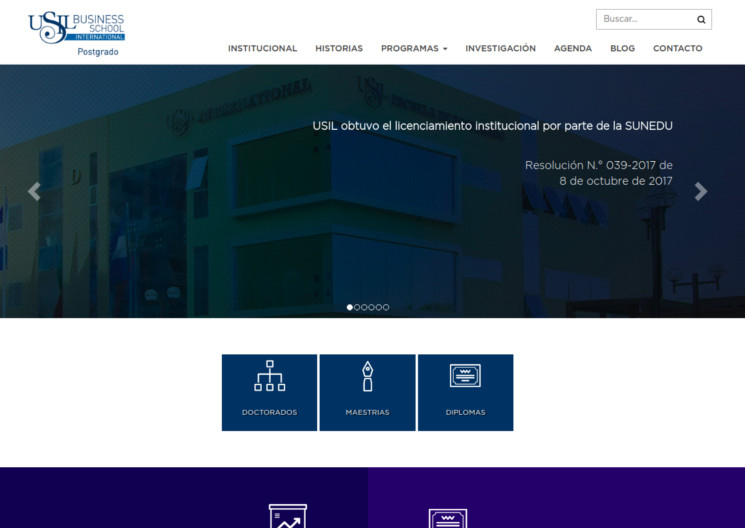Advance to the next carousel slide

[701, 192]
